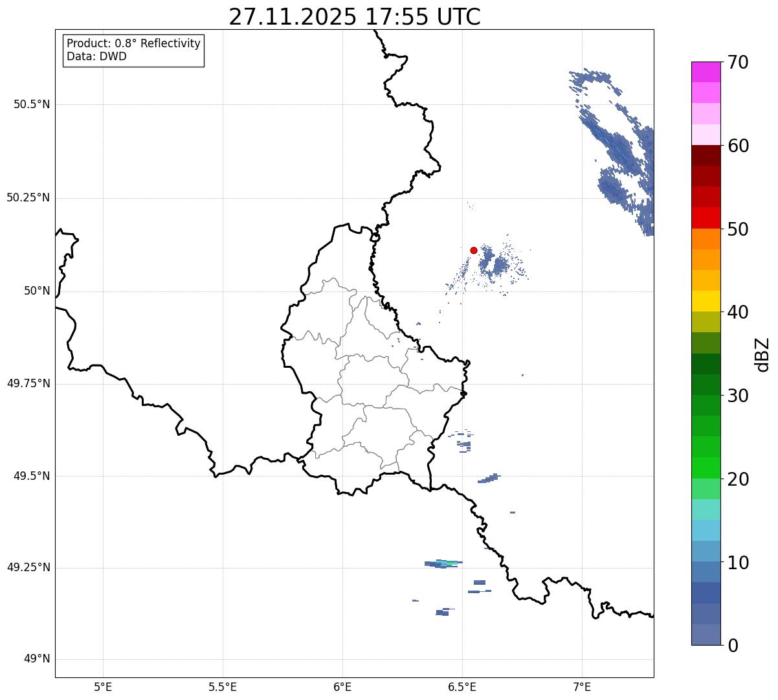Image resolution: width=778 pixels, height=700 pixels.
Task: Click the Product 0.8° Reflectivity info box
Action: pos(134,51)
